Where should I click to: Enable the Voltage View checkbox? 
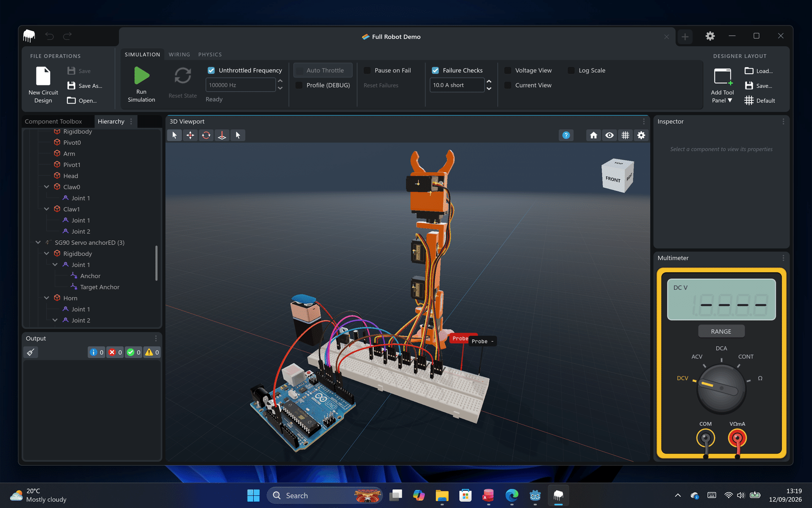pyautogui.click(x=507, y=70)
